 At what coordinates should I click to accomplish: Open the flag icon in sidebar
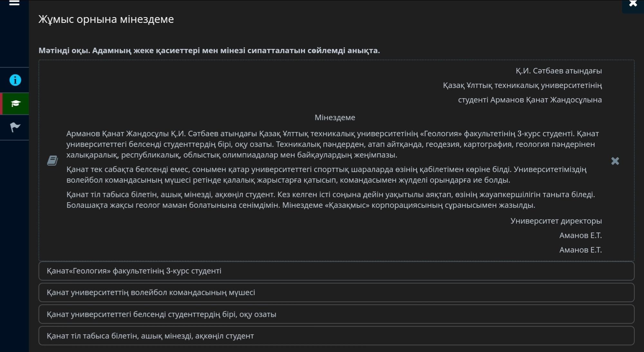15,127
